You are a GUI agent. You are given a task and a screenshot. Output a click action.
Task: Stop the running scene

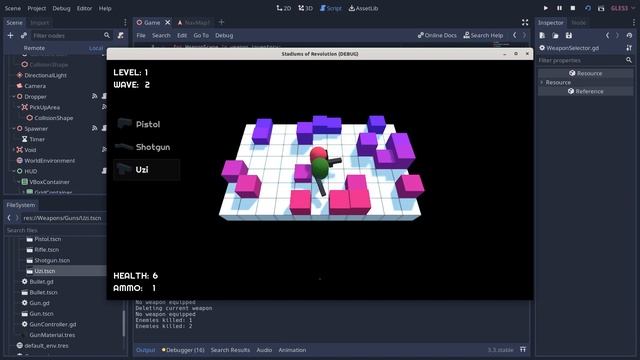point(573,8)
